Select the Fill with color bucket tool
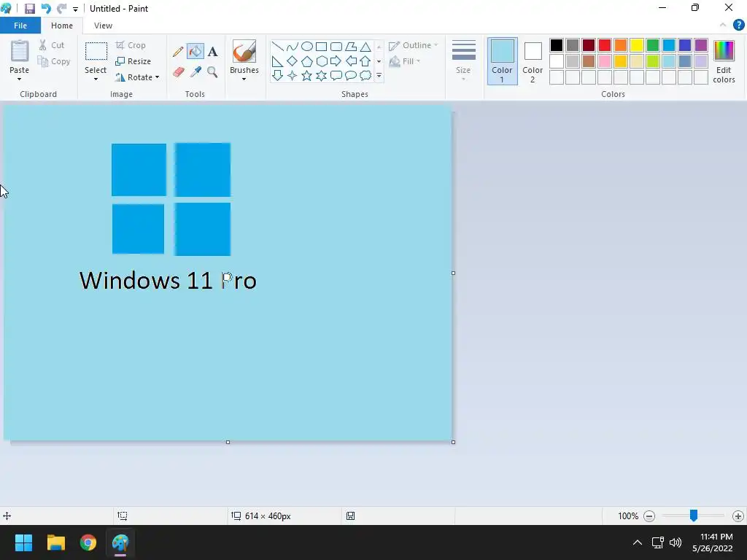This screenshot has width=747, height=560. click(x=196, y=52)
